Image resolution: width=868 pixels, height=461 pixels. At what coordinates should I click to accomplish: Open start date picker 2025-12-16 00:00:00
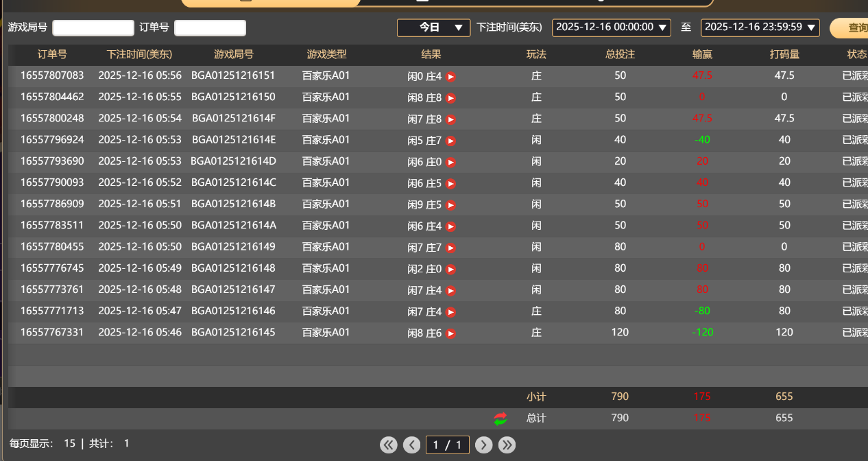611,28
